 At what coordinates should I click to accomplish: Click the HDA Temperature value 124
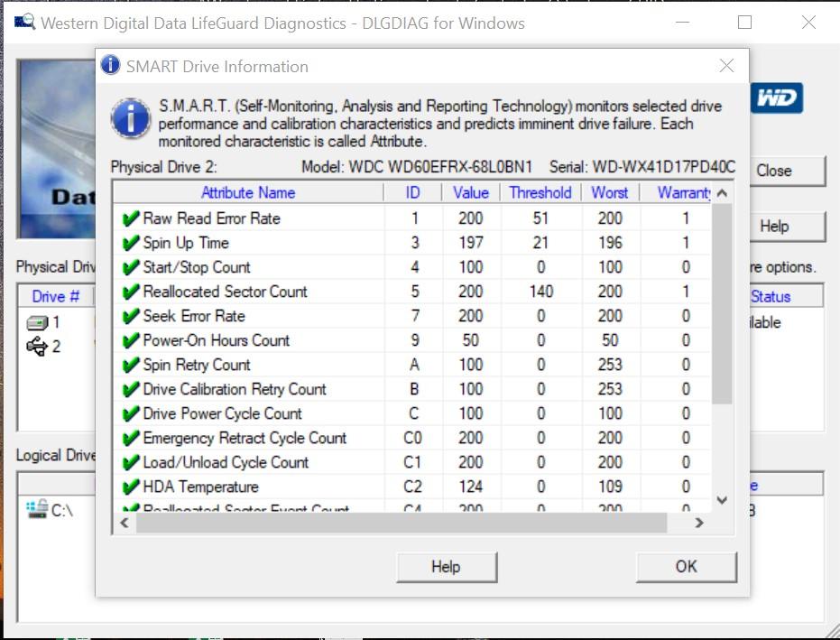point(471,487)
